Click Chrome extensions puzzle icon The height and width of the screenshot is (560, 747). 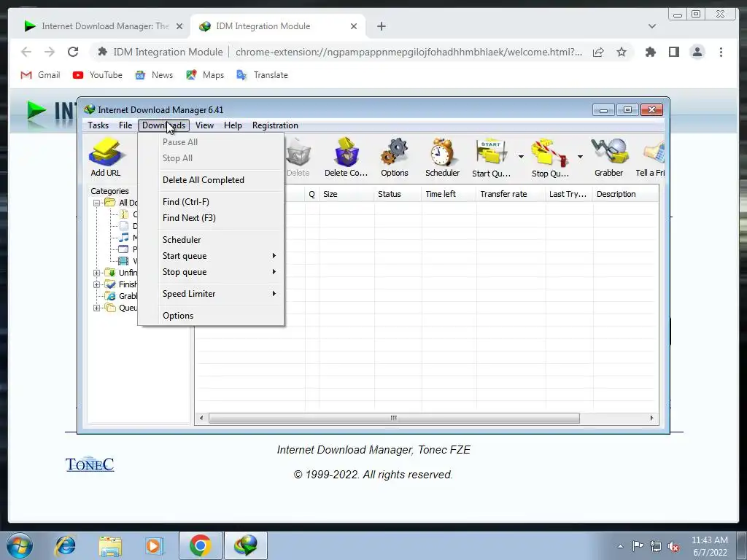pos(650,52)
